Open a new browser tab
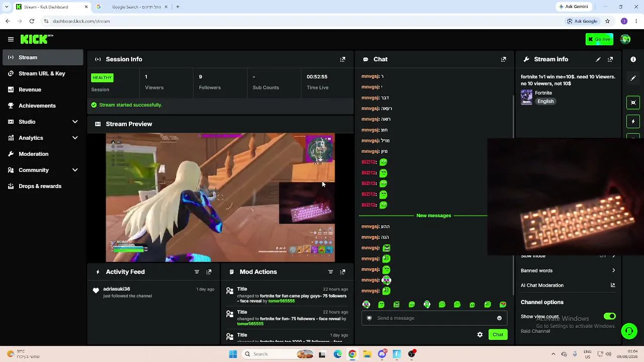644x362 pixels. [178, 7]
